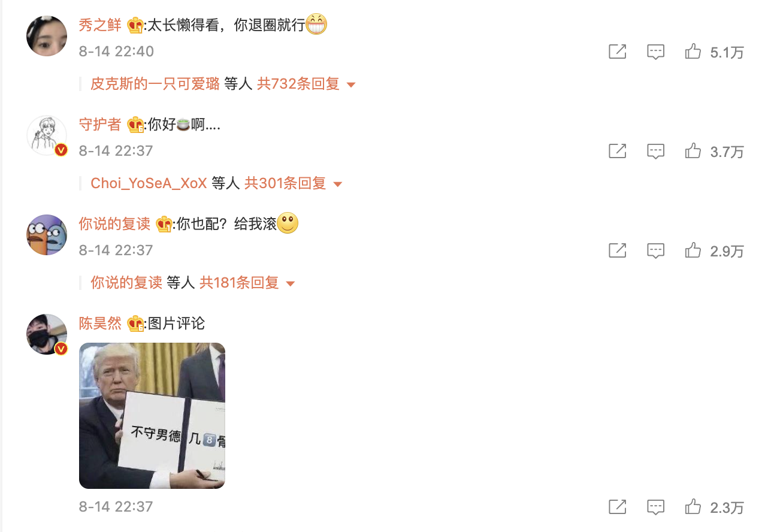Enlarge the 不守男德 meme image
The height and width of the screenshot is (532, 768).
point(152,416)
